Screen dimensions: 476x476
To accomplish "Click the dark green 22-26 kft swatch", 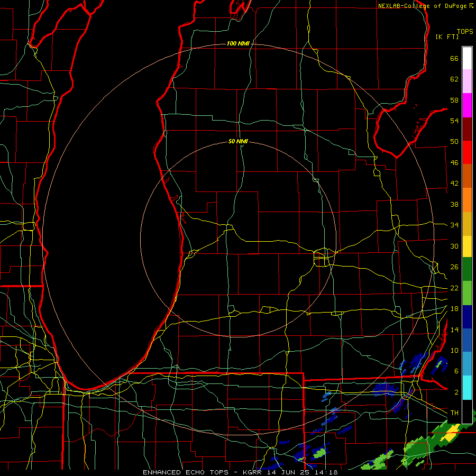I will 467,269.
